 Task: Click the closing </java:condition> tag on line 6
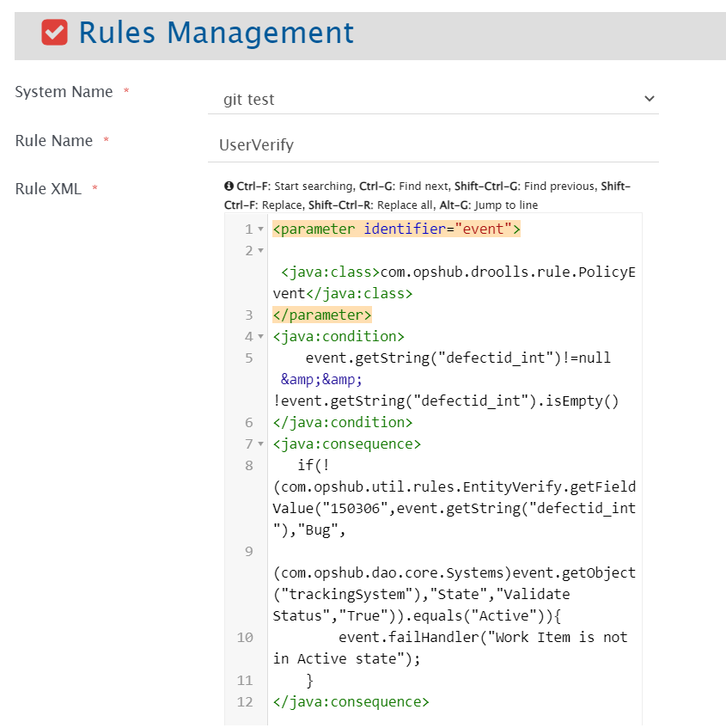click(x=343, y=423)
